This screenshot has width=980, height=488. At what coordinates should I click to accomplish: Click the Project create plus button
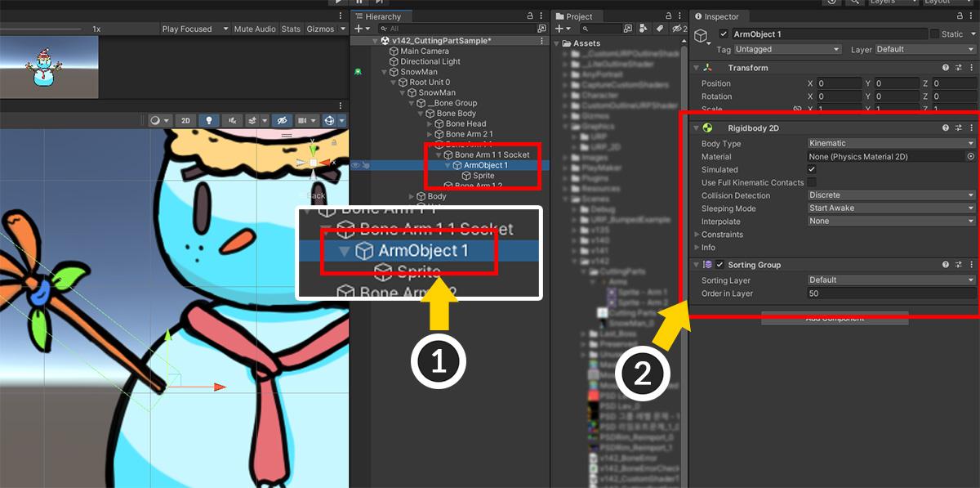[561, 29]
